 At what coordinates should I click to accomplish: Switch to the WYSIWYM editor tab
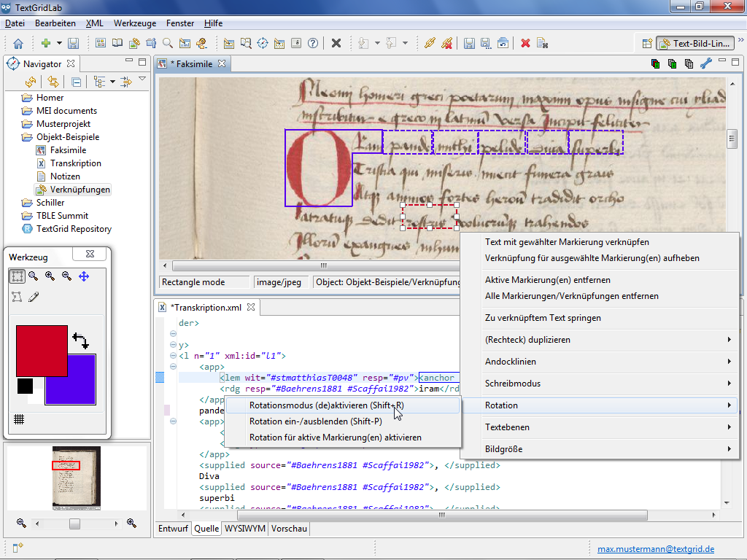245,529
